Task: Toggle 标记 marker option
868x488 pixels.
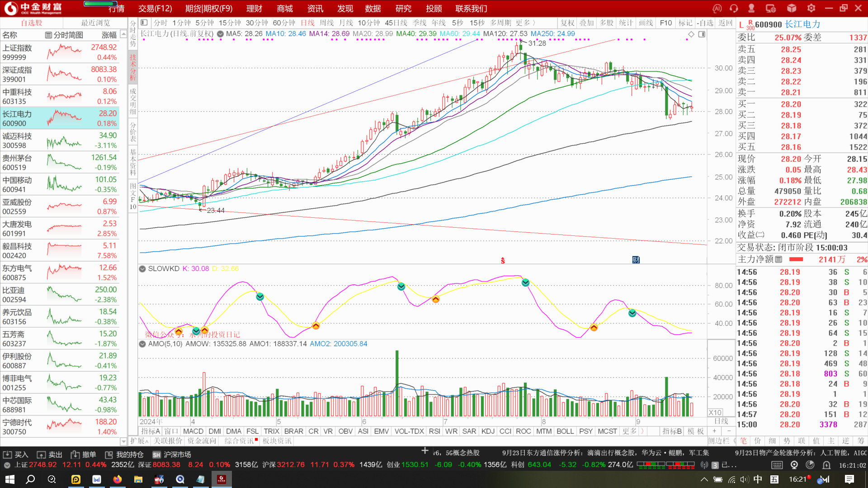Action: (x=685, y=23)
